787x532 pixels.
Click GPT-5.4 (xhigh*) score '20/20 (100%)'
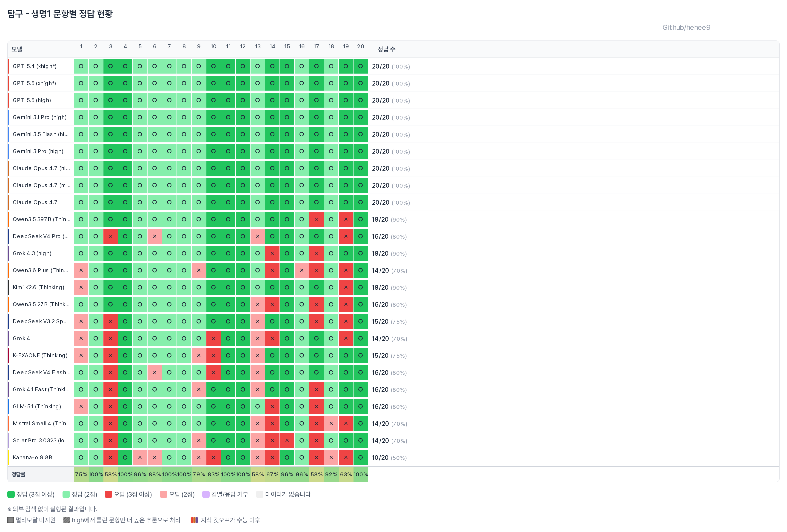coord(391,66)
